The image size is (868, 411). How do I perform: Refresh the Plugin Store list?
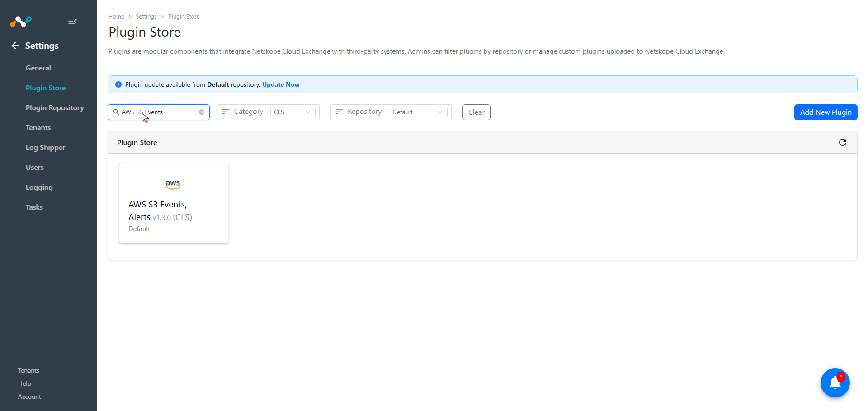[x=843, y=142]
